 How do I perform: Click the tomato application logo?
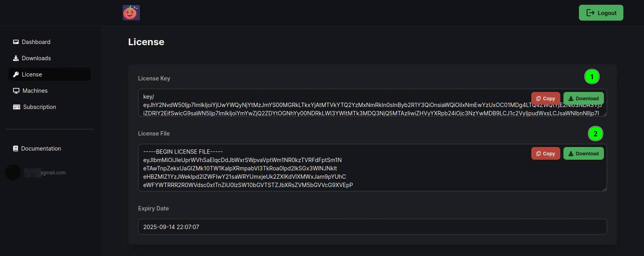pyautogui.click(x=131, y=12)
